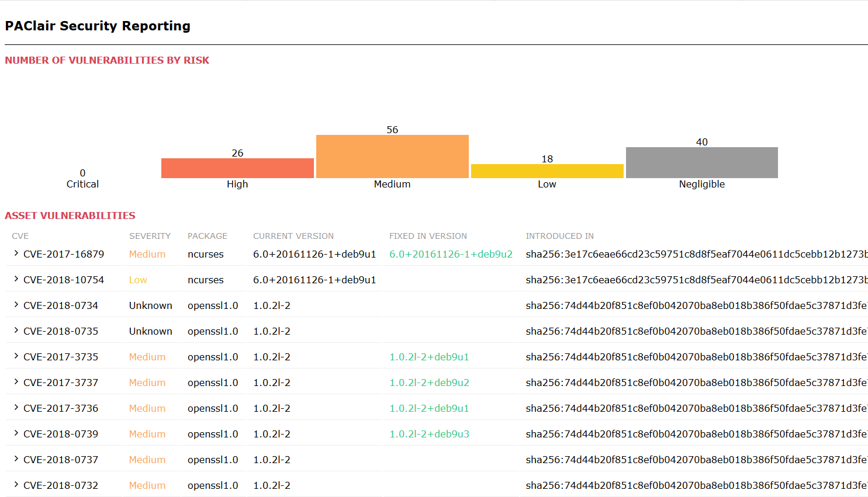This screenshot has height=497, width=868.
Task: Click the High risk bar showing 26
Action: click(237, 168)
